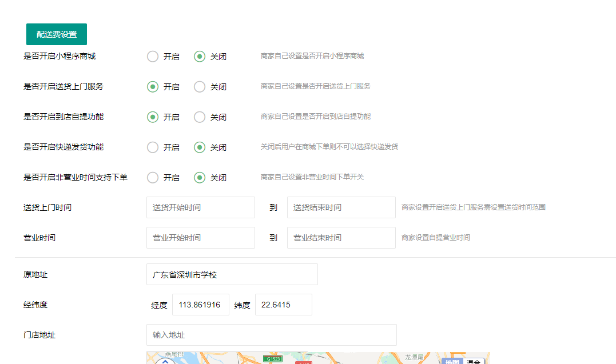The height and width of the screenshot is (364, 616).
Task: Click the 经度 field with 113.861916
Action: tap(201, 305)
